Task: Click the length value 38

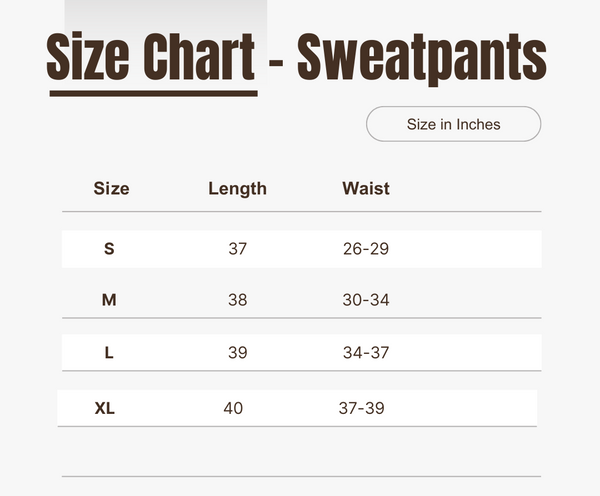Action: click(237, 300)
